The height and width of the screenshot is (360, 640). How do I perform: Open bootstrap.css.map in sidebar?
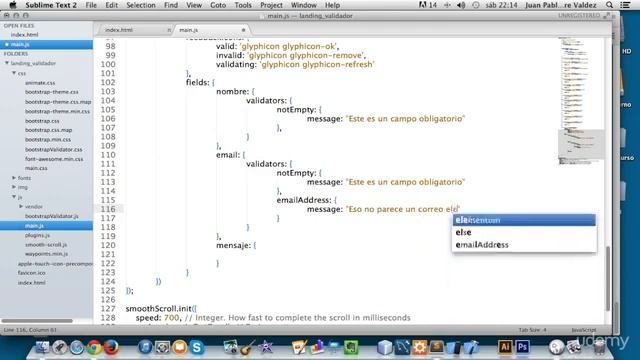[49, 130]
